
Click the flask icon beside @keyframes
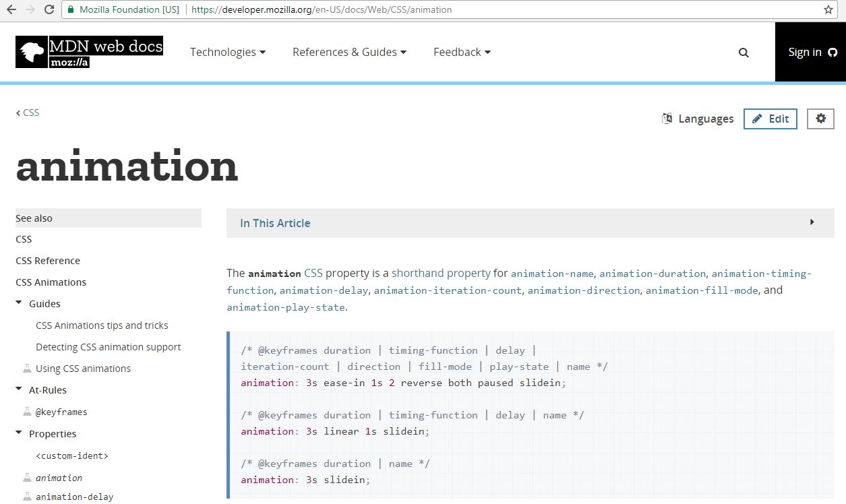click(x=27, y=412)
